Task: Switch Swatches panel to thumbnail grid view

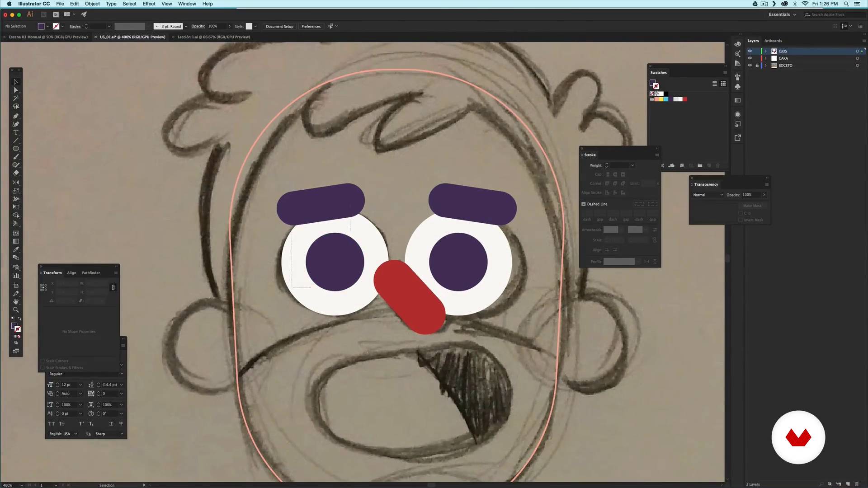Action: click(723, 84)
